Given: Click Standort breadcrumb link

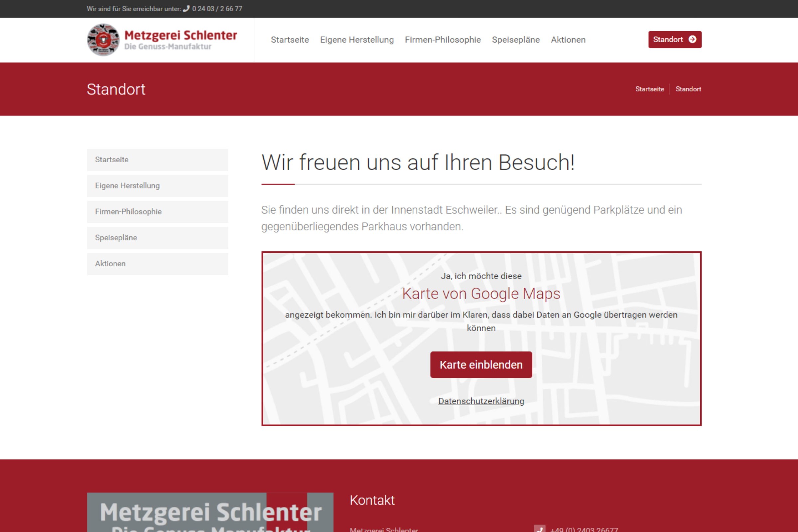Looking at the screenshot, I should 688,89.
